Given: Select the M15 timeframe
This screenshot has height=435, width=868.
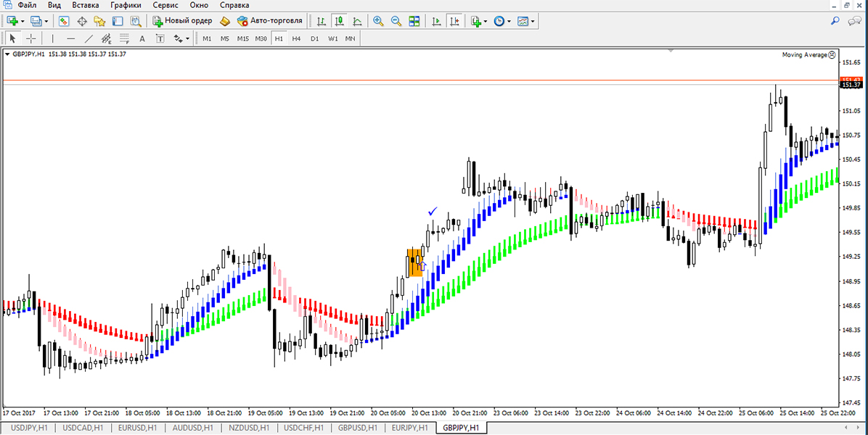Looking at the screenshot, I should pos(243,38).
